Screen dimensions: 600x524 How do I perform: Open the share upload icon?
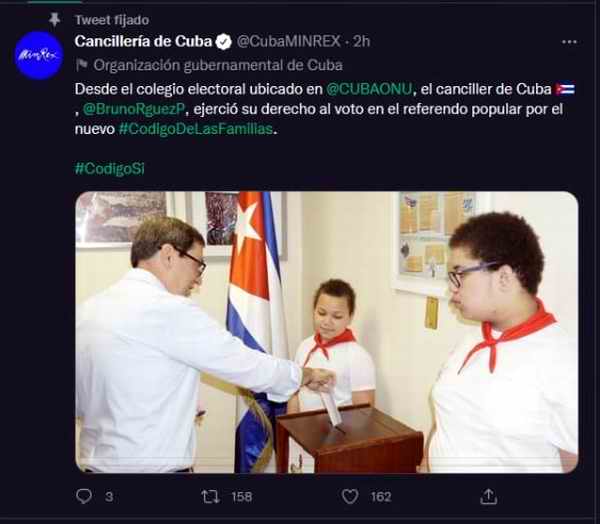489,496
